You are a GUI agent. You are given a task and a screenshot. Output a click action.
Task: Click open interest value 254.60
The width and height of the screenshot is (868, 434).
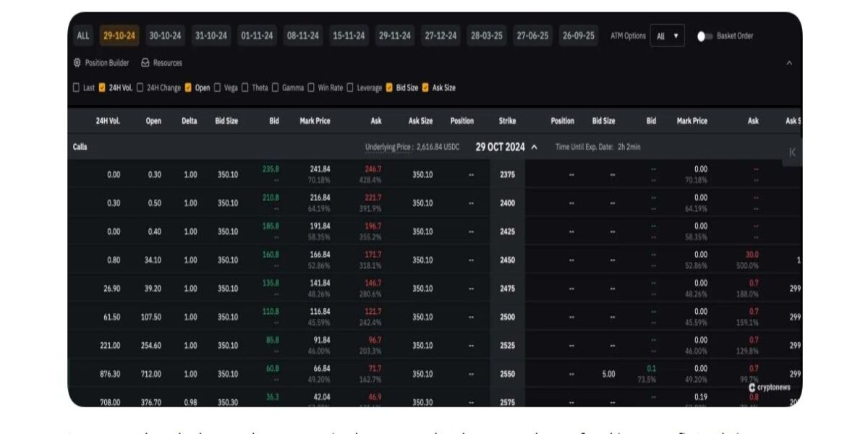150,346
